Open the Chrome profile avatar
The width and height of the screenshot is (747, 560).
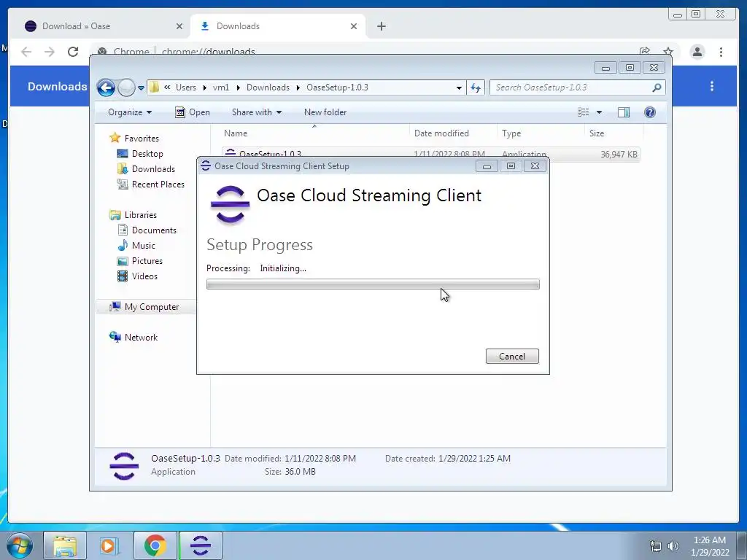[x=697, y=52]
